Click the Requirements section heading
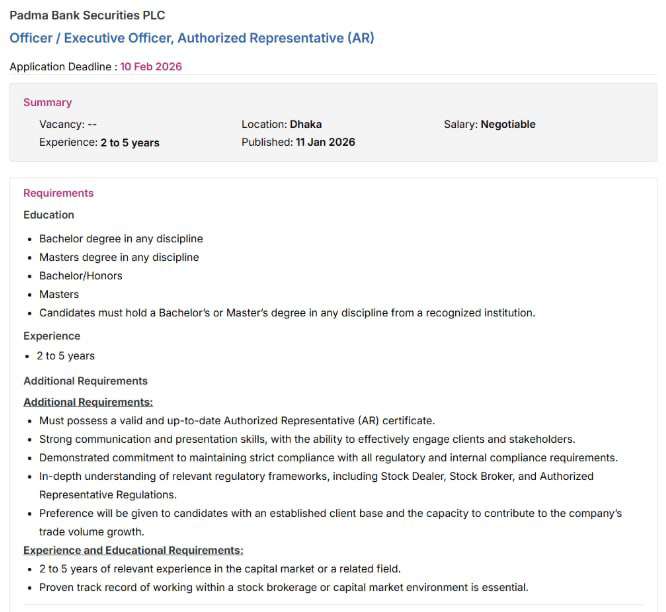Image resolution: width=666 pixels, height=612 pixels. [58, 193]
